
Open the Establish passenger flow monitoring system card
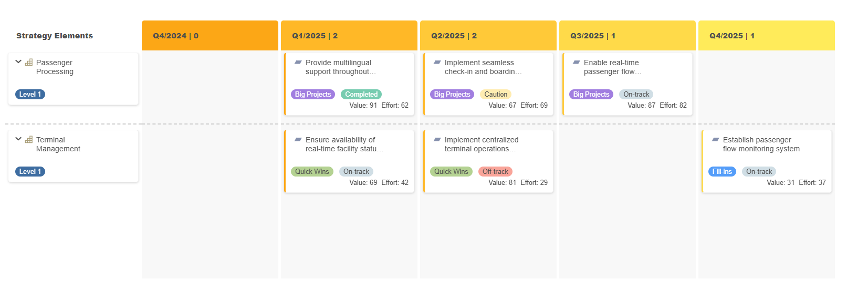tap(767, 161)
